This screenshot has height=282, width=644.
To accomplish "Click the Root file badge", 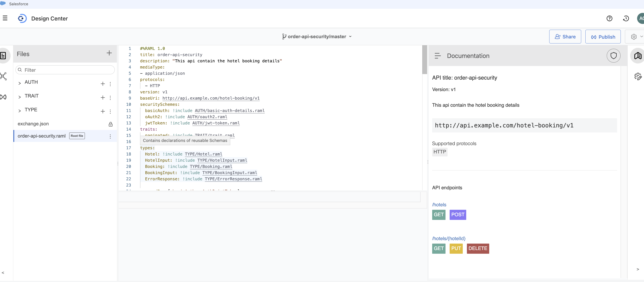I will (77, 136).
